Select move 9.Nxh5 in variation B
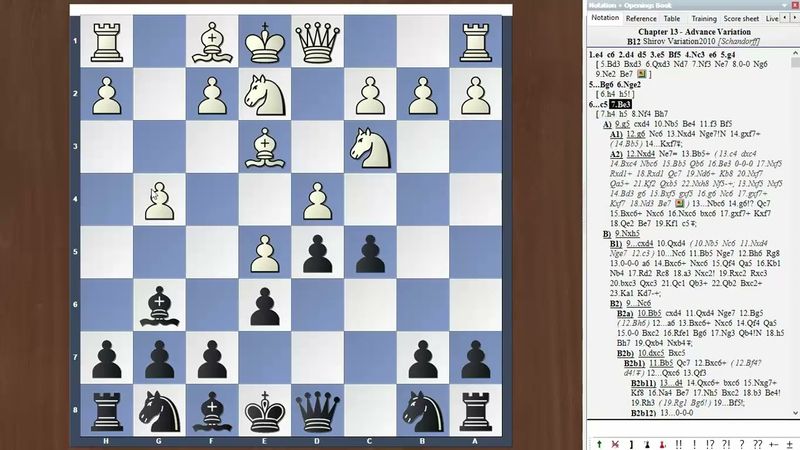Image resolution: width=800 pixels, height=450 pixels. pyautogui.click(x=632, y=234)
